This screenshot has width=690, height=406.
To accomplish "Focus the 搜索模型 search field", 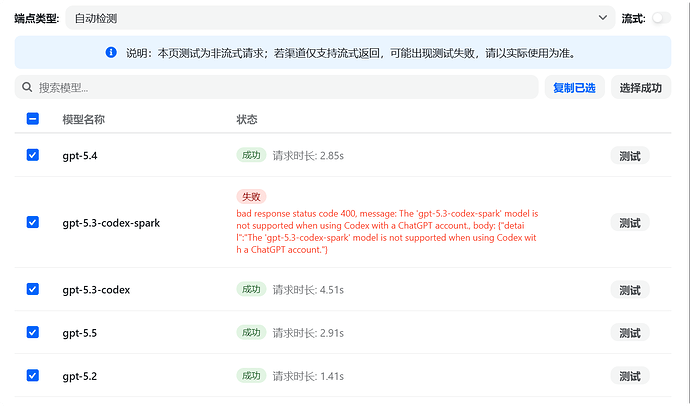I will point(276,87).
